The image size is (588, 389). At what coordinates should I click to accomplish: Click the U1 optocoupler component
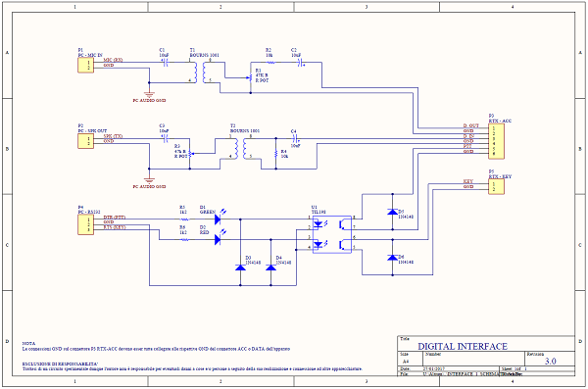point(332,234)
